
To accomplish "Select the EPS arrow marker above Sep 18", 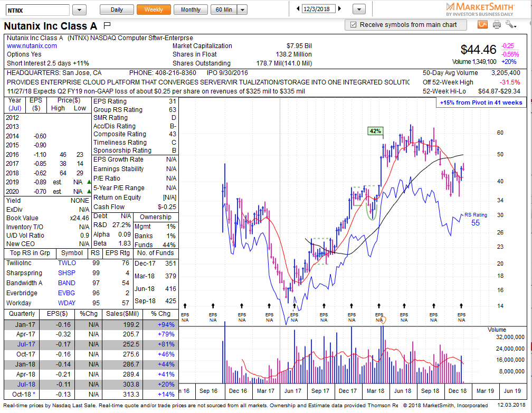I will [434, 306].
